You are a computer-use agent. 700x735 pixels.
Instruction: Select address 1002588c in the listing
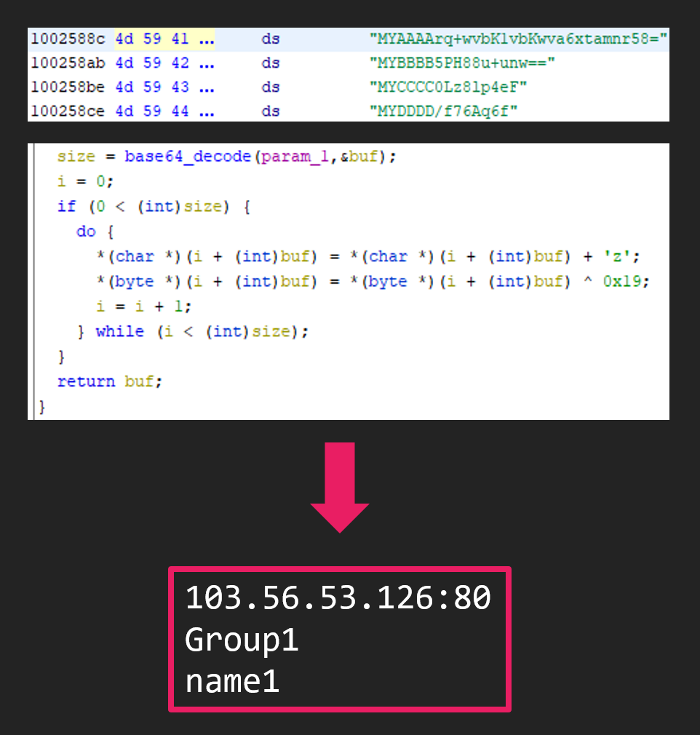point(69,39)
